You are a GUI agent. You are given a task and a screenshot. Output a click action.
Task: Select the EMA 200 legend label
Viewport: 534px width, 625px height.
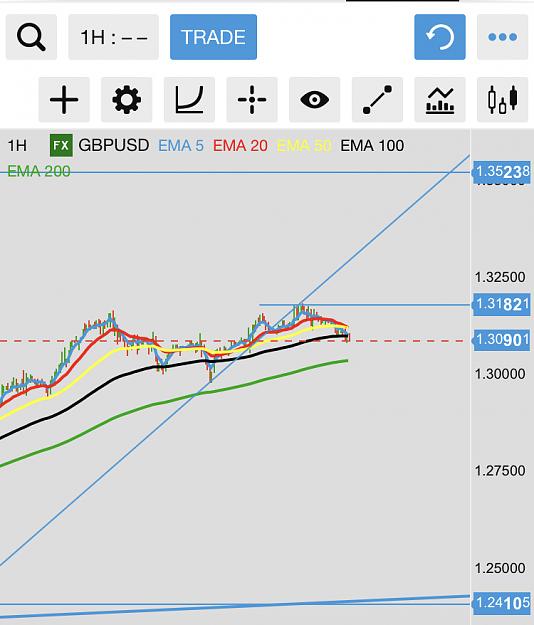[39, 171]
